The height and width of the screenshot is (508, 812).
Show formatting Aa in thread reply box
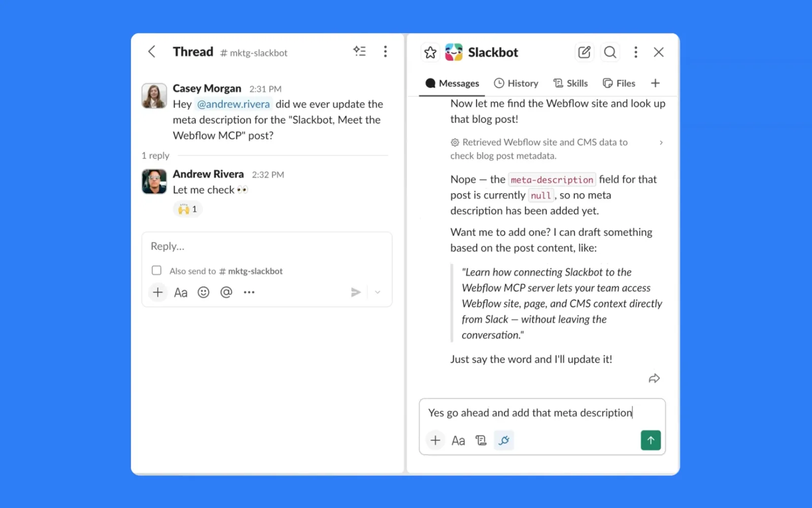pyautogui.click(x=181, y=293)
